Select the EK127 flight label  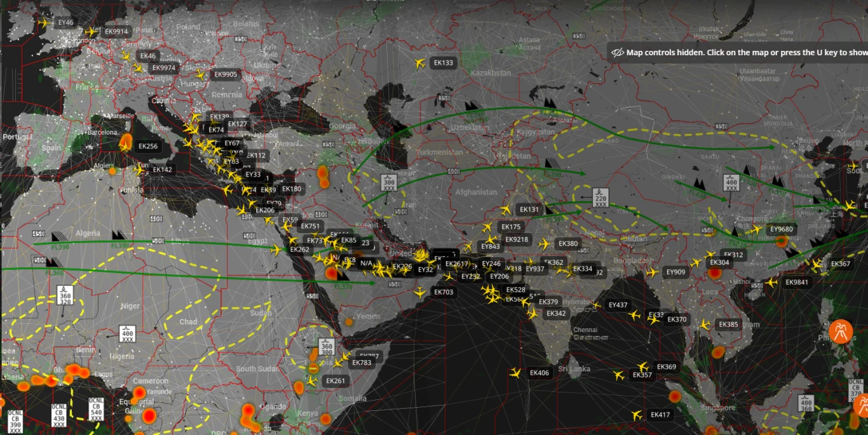(x=237, y=124)
